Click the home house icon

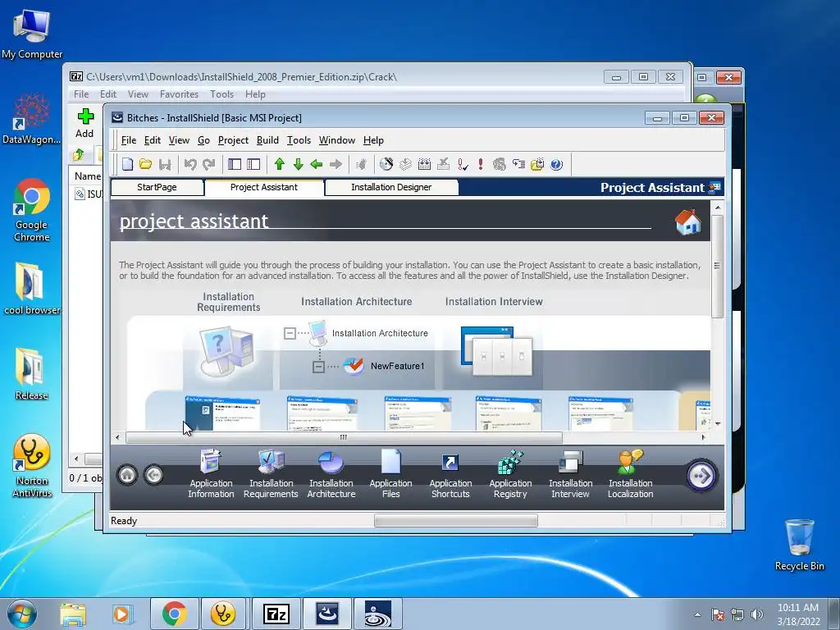(x=688, y=221)
